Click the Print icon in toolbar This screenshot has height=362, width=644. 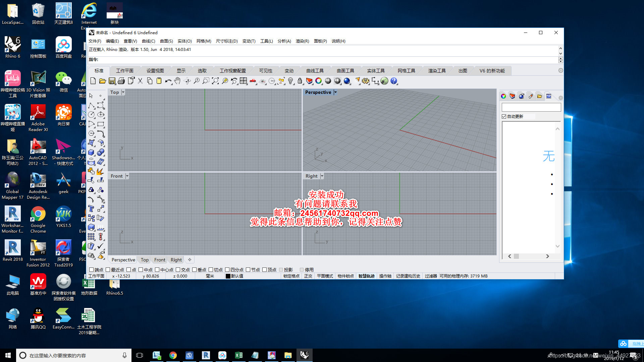pyautogui.click(x=121, y=81)
